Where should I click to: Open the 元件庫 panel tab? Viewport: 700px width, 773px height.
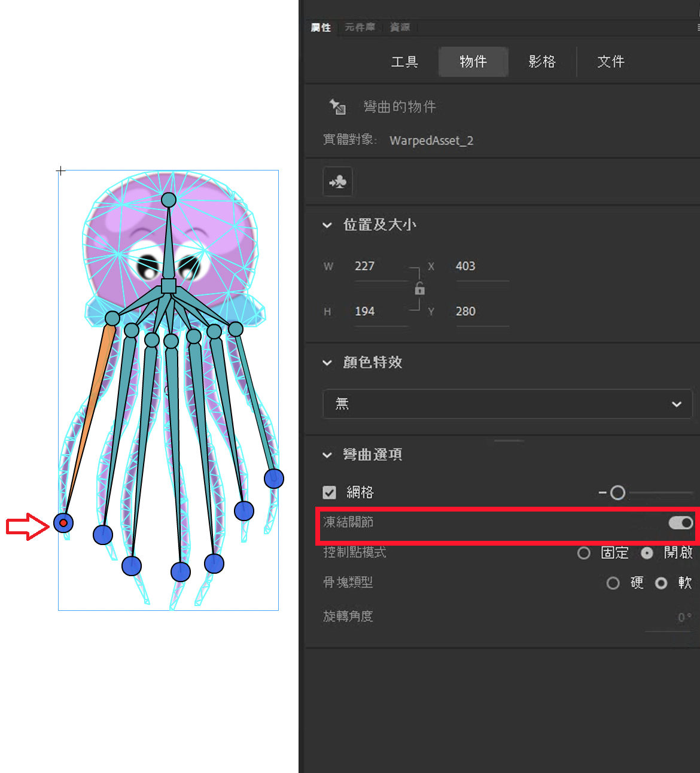[360, 28]
